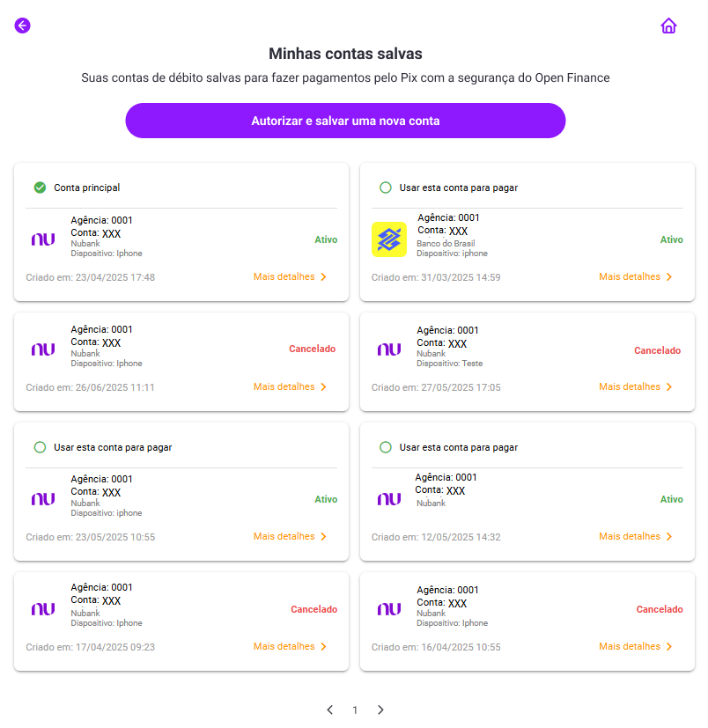Go to previous page with left chevron

pos(330,710)
